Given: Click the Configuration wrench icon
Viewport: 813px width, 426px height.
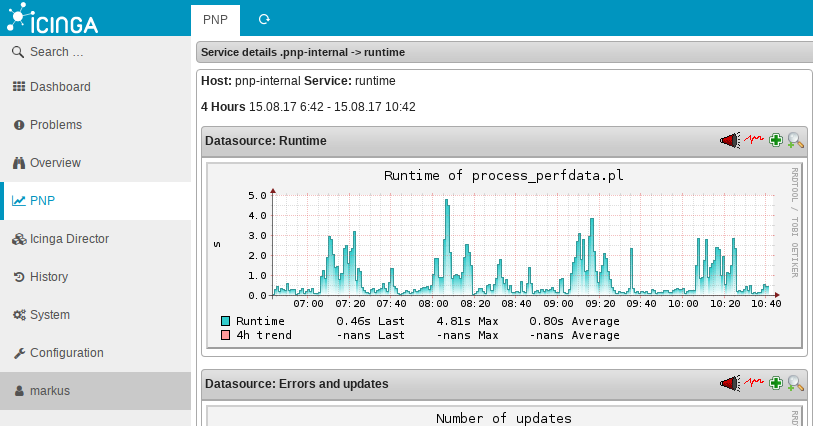Looking at the screenshot, I should pos(19,353).
